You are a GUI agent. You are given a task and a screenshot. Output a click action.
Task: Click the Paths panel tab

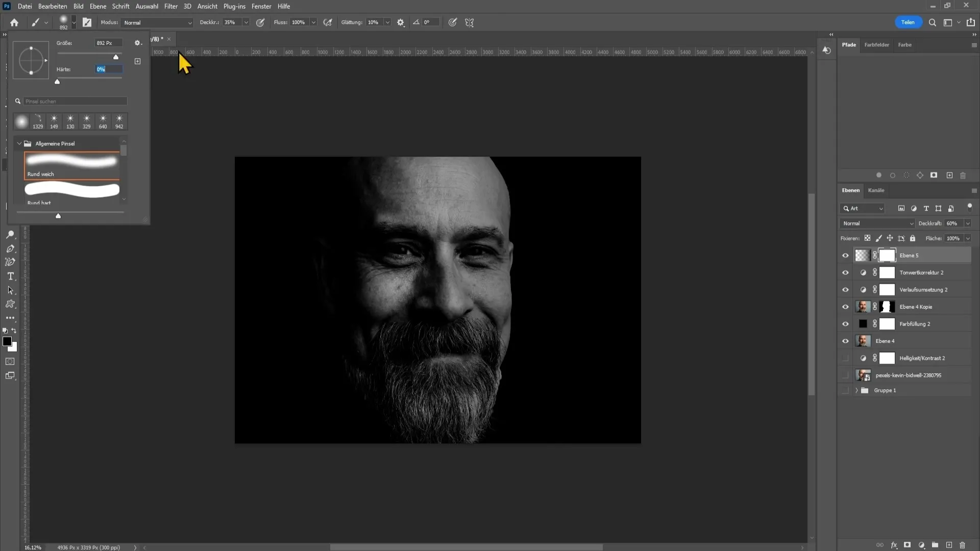(849, 44)
